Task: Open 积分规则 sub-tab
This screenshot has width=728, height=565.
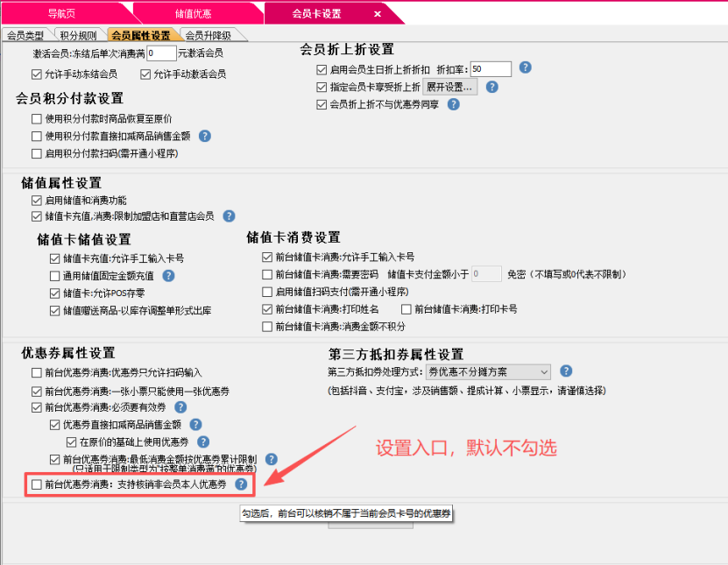Action: [78, 35]
